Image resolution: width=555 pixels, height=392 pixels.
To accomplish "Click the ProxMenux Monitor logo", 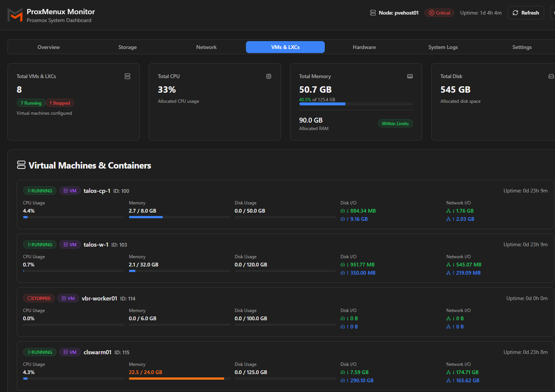I will point(15,15).
